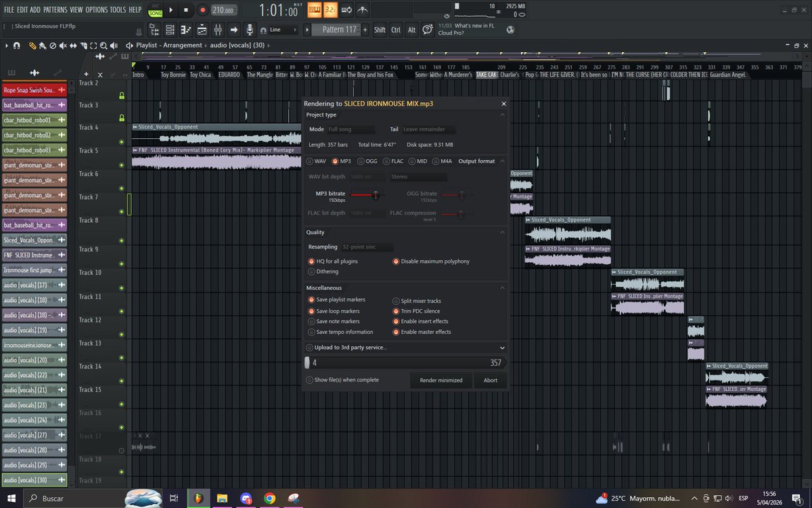Screen dimensions: 812x508
Task: Select the Slice tool in playlist toolbar
Action: coord(83,45)
